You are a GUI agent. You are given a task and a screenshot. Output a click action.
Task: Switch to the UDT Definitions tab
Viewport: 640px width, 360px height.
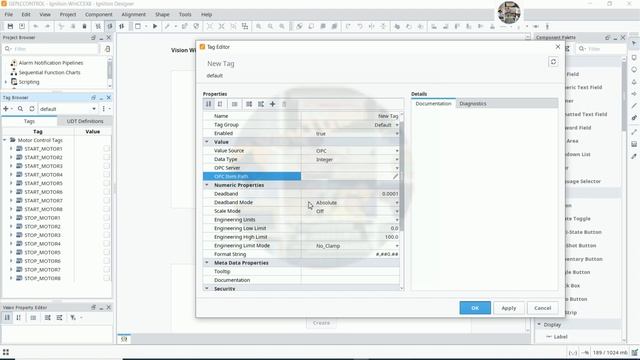coord(85,121)
